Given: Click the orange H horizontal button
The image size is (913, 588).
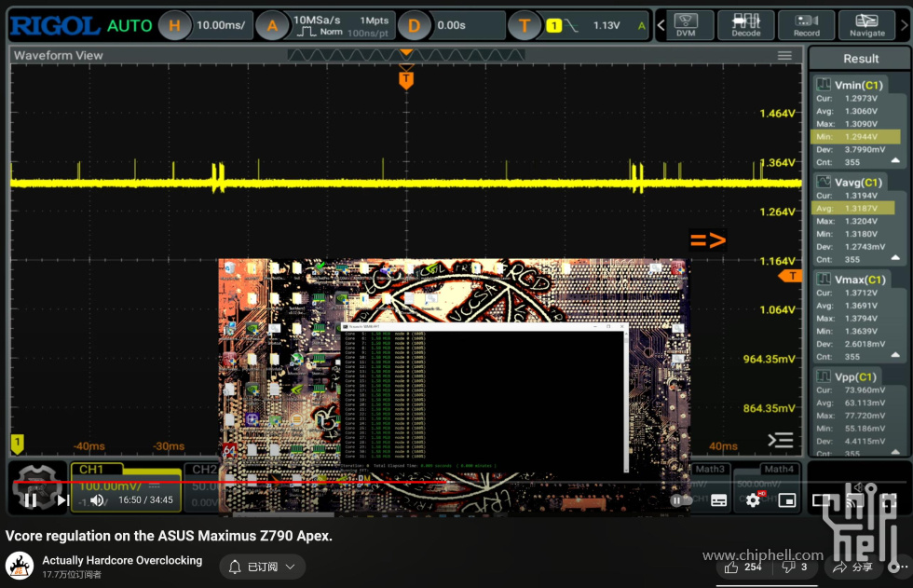Looking at the screenshot, I should click(x=174, y=25).
